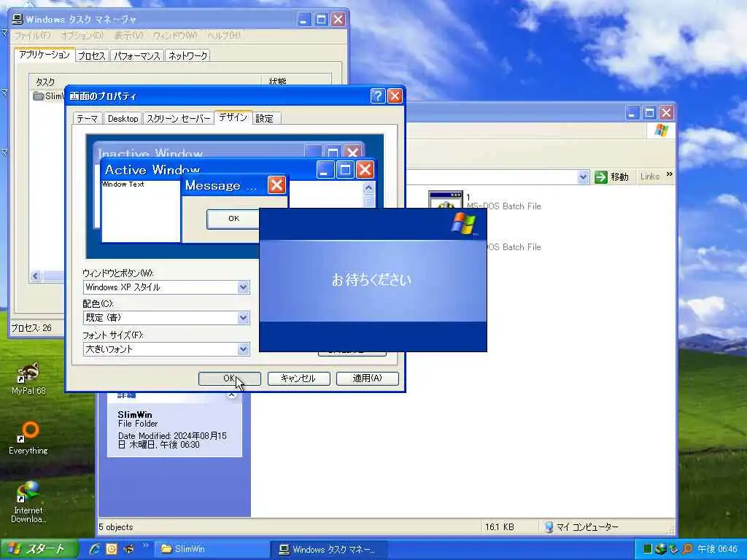This screenshot has width=747, height=560.
Task: Switch to プロセス tab in Task Manager
Action: (91, 56)
